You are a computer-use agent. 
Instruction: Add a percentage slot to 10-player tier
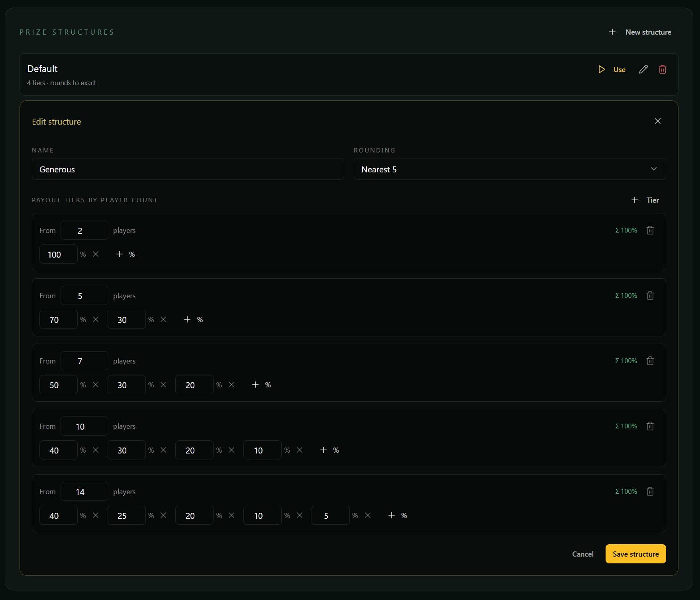pyautogui.click(x=329, y=450)
